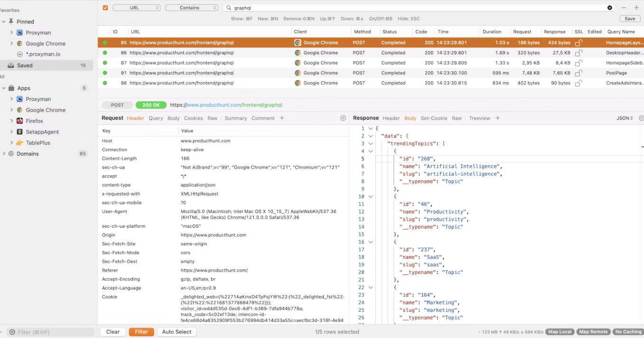Viewport: 644px width, 338px height.
Task: Toggle No Caching
Action: [628, 332]
